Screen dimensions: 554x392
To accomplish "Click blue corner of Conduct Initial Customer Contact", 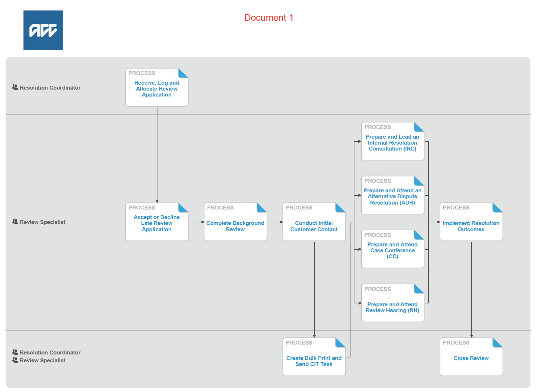I will tap(341, 207).
